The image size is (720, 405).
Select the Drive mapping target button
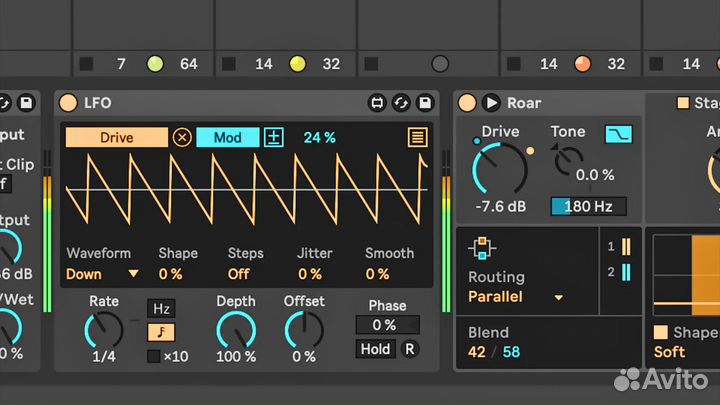(x=117, y=137)
